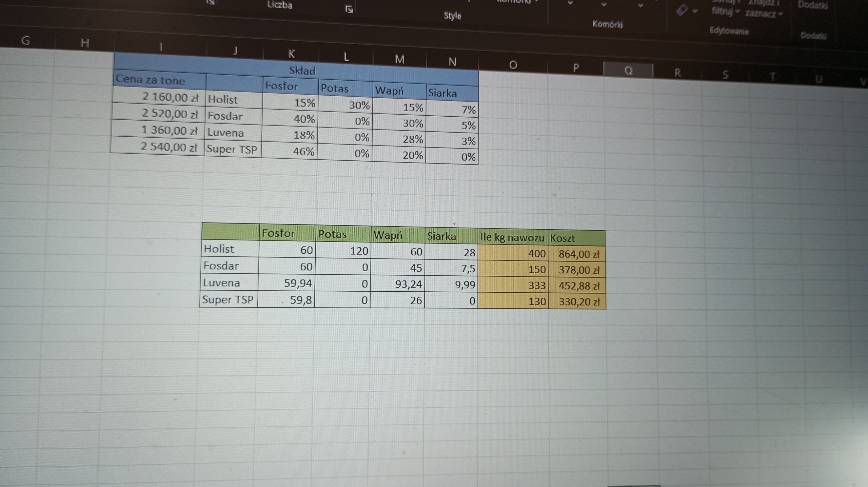Select the column G header
This screenshot has height=487, width=868.
(x=25, y=41)
